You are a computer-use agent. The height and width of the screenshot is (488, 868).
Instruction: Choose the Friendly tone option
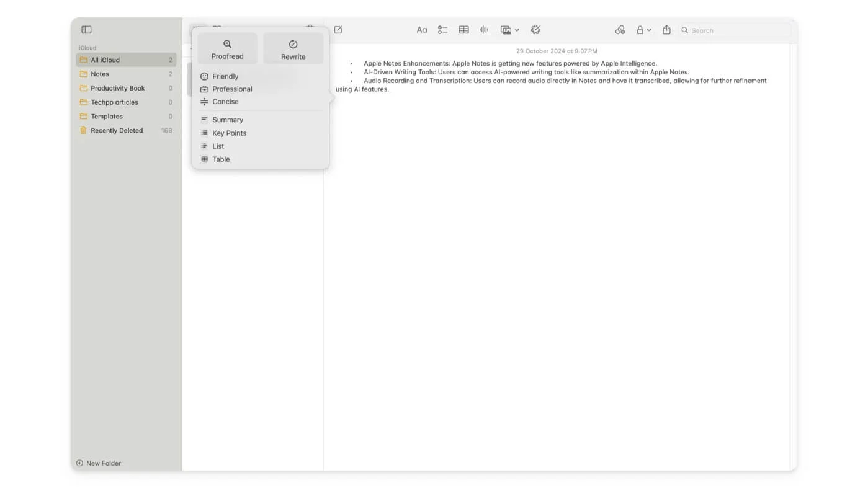click(x=225, y=76)
